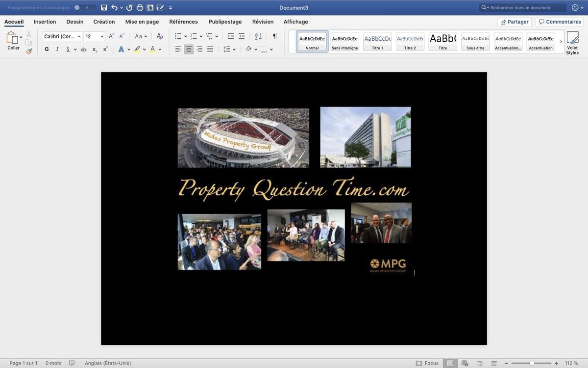The image size is (588, 368).
Task: Click the Format Painter brush icon
Action: [29, 51]
